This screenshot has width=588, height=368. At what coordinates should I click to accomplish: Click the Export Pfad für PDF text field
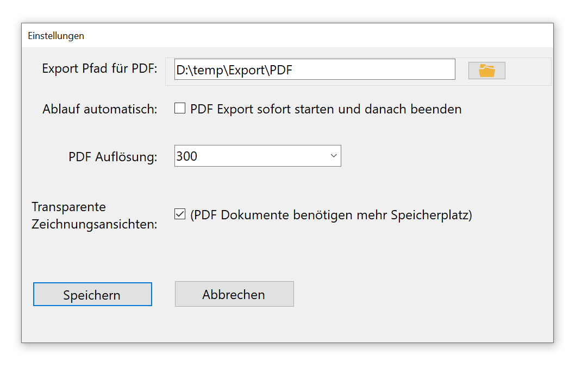[x=315, y=69]
